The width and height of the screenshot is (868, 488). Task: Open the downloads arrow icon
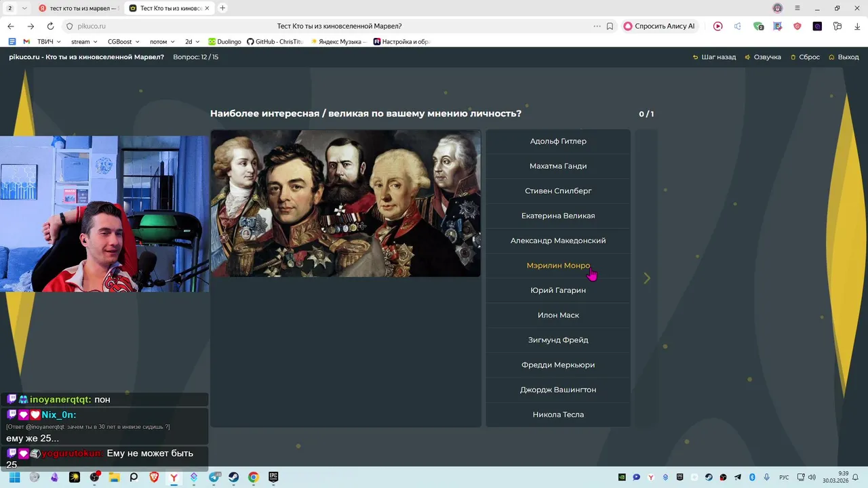tap(857, 26)
